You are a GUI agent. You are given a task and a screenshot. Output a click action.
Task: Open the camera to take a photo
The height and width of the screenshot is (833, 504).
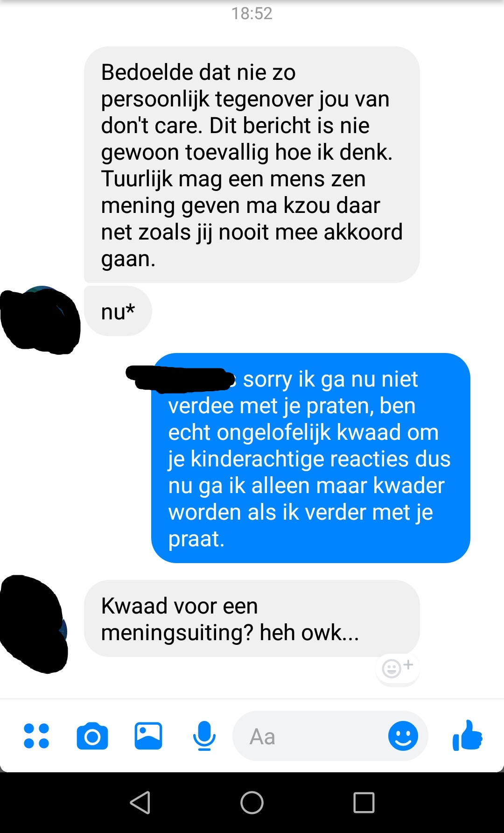coord(92,736)
